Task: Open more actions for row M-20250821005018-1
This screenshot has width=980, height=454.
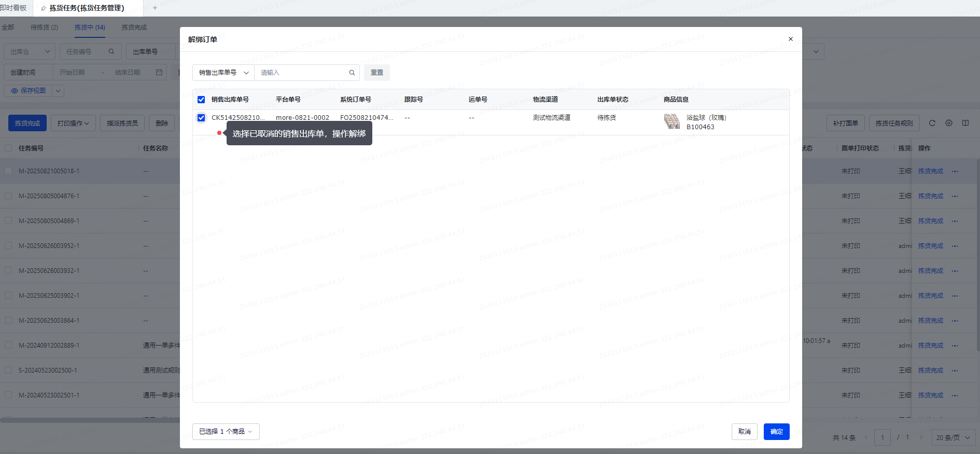Action: tap(955, 171)
